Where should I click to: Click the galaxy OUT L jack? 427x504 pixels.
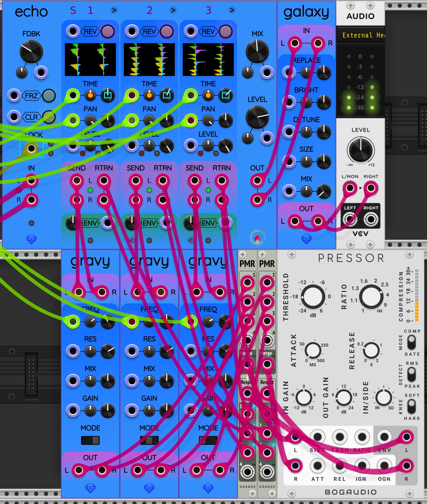[295, 221]
